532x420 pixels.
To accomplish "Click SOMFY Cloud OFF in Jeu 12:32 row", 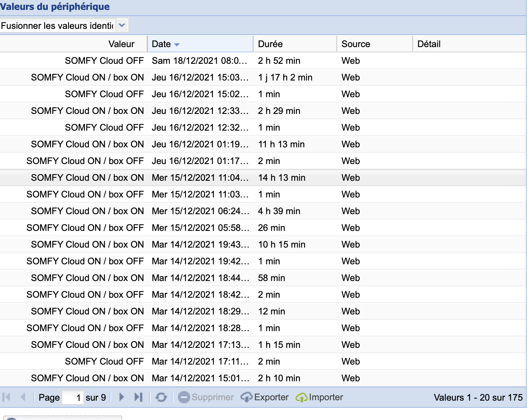I will (x=104, y=128).
